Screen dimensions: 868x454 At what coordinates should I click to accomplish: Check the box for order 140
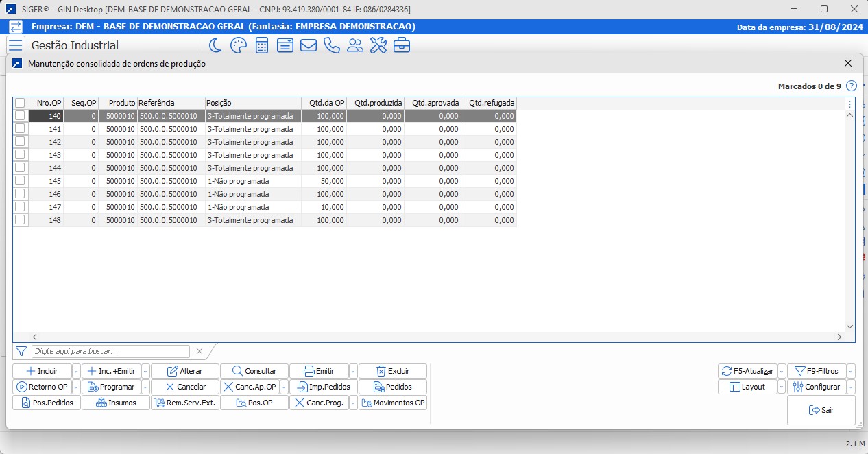tap(21, 116)
